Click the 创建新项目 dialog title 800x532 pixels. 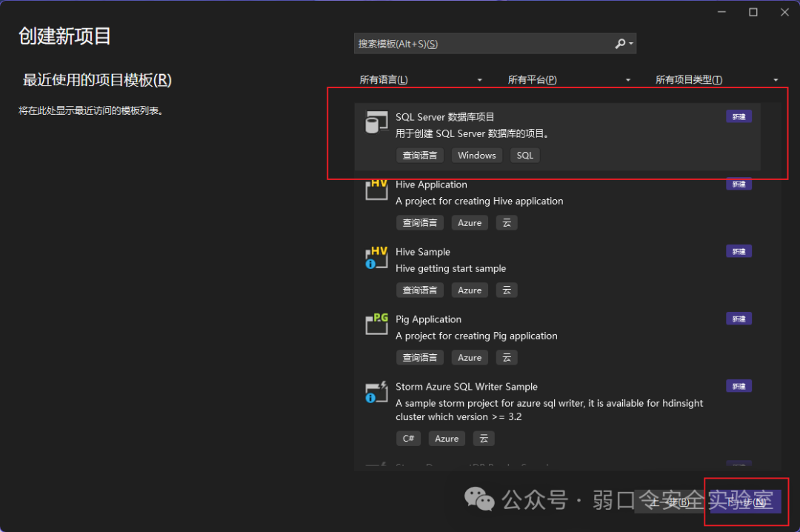pos(64,36)
